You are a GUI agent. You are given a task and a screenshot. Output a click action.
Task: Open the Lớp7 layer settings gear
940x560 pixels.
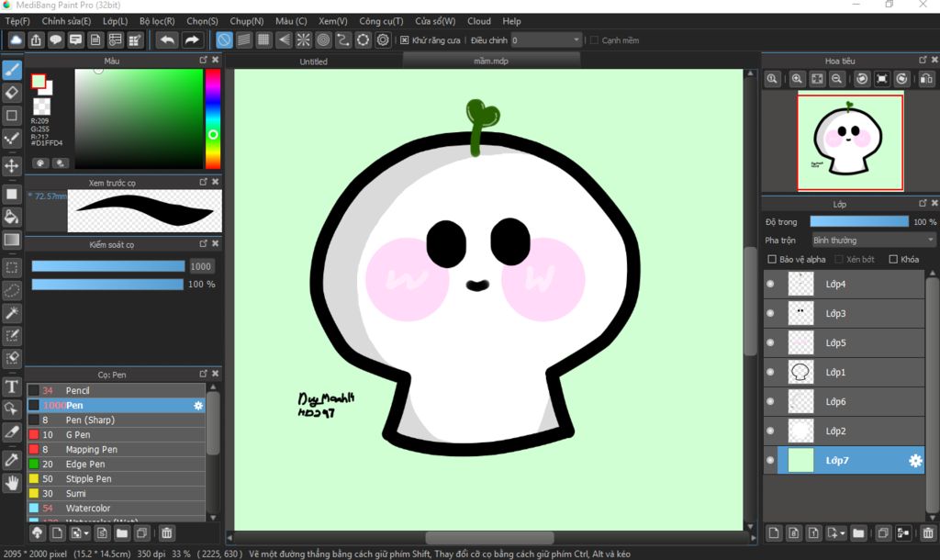point(915,461)
